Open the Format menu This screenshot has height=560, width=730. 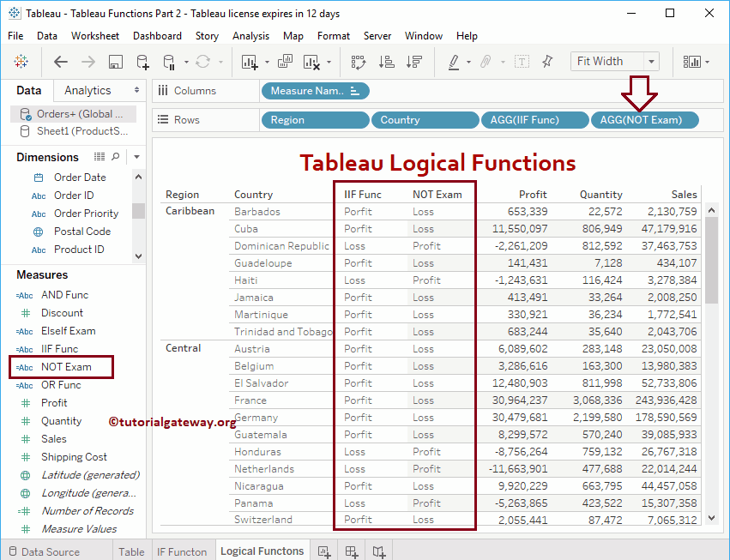[334, 36]
